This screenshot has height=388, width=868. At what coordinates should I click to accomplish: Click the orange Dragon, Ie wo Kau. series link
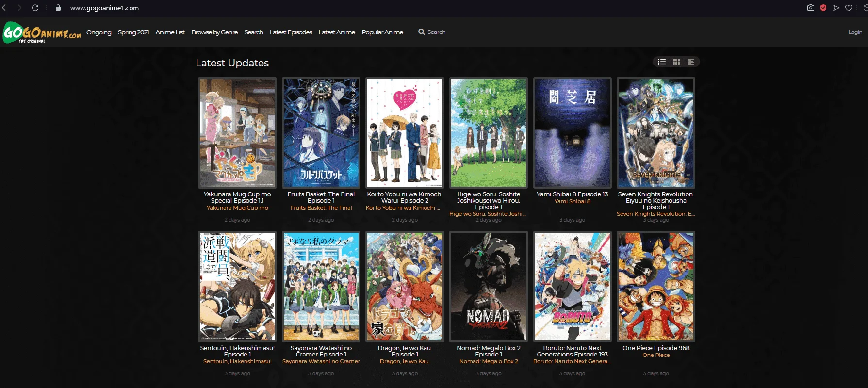pos(405,361)
